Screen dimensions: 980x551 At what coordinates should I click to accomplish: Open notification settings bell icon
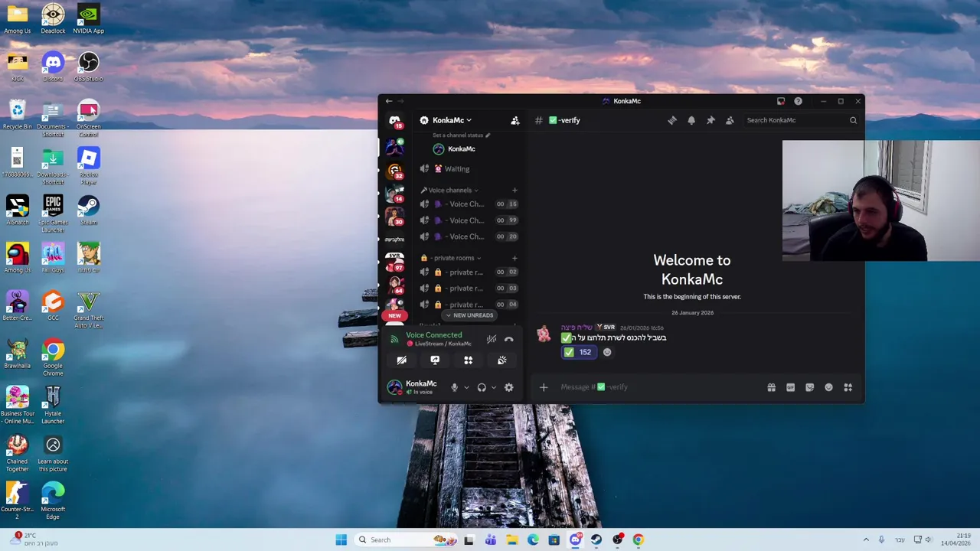(691, 120)
